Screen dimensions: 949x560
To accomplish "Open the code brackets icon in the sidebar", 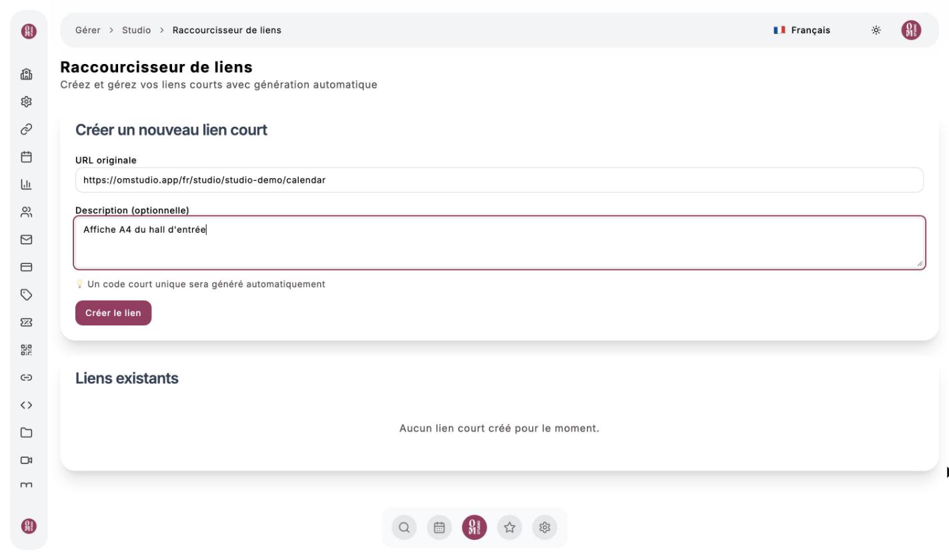I will pos(27,405).
